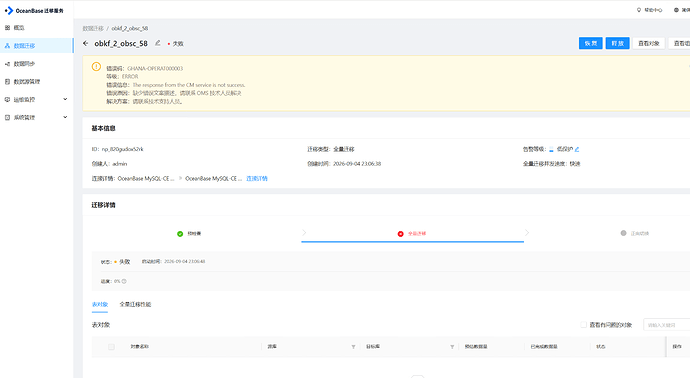Check the view objects with problems checkbox
Viewport: 690px width, 378px height.
point(584,325)
